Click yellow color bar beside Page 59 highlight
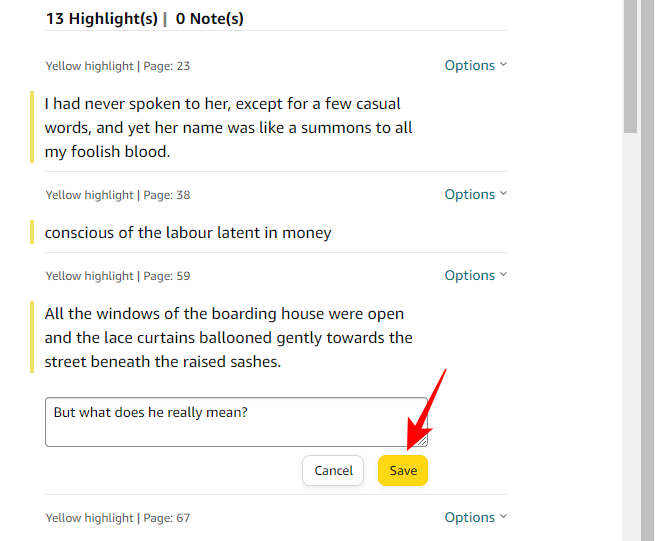Image resolution: width=655 pixels, height=541 pixels. pos(33,338)
